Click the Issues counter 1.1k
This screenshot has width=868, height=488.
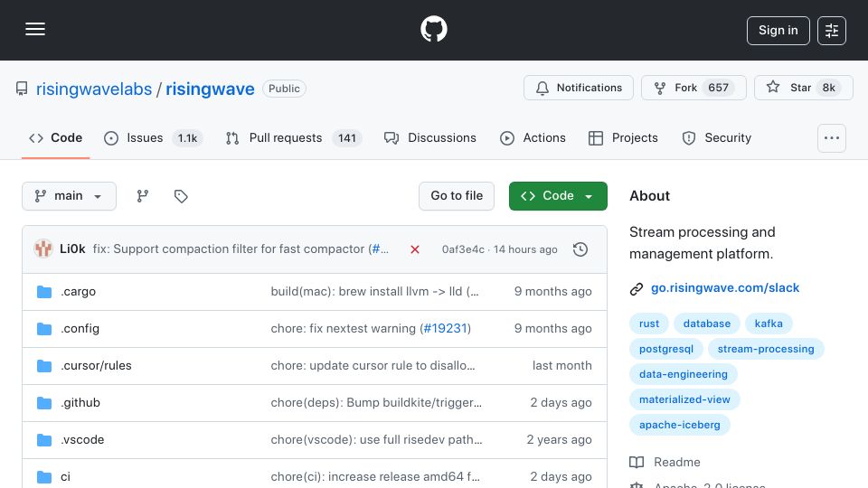click(187, 138)
